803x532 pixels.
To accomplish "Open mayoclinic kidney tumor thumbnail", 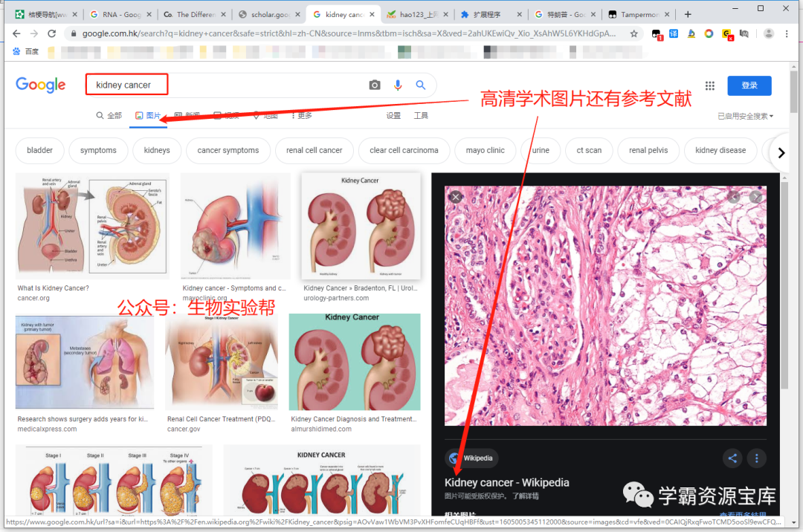I will [x=235, y=226].
